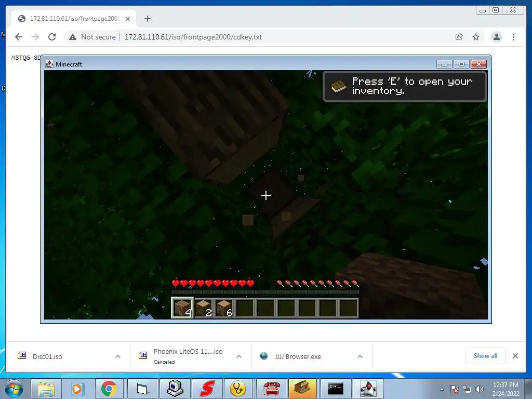Open the red S application in taskbar
Image resolution: width=532 pixels, height=399 pixels.
(x=207, y=389)
